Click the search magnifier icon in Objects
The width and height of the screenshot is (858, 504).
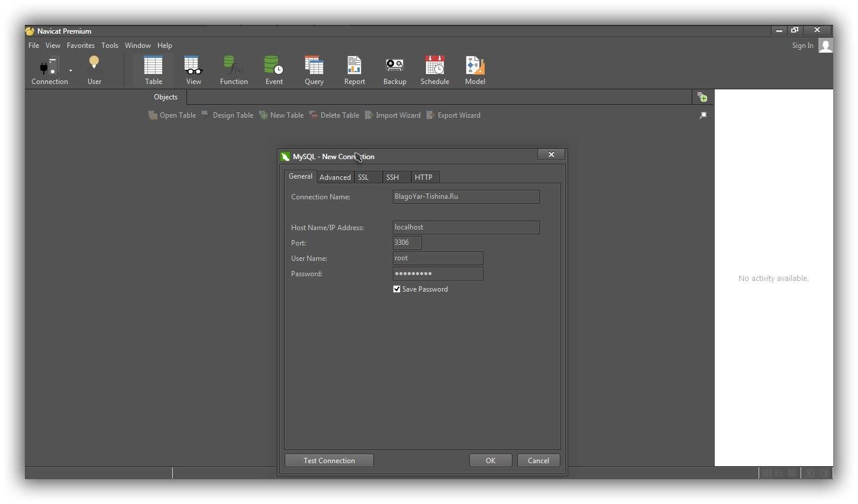pos(703,115)
